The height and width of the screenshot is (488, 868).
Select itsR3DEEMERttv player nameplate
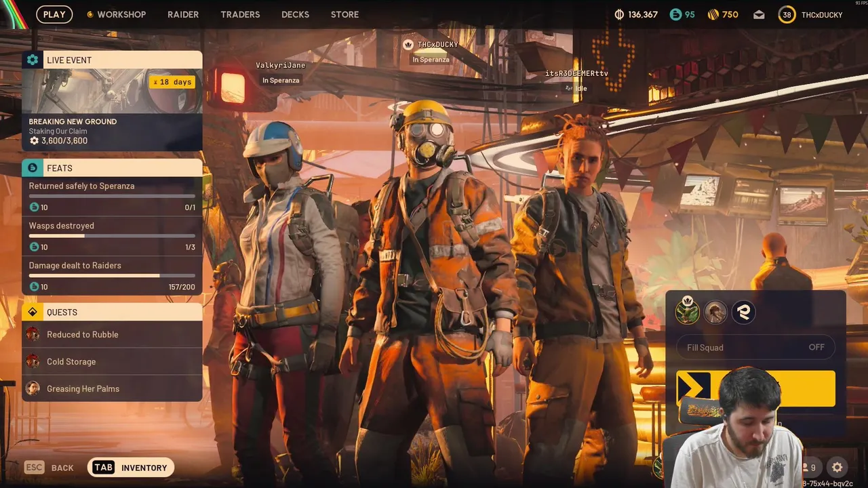click(x=576, y=74)
